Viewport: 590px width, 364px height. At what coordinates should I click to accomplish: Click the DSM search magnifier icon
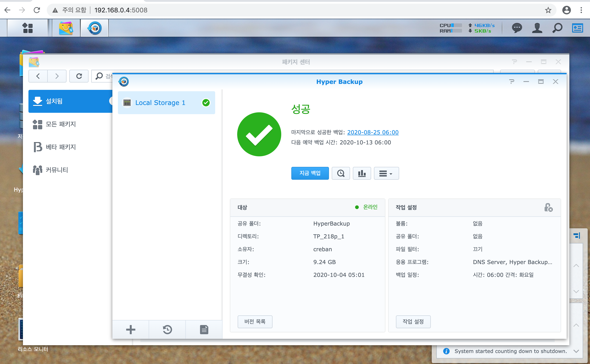click(557, 28)
